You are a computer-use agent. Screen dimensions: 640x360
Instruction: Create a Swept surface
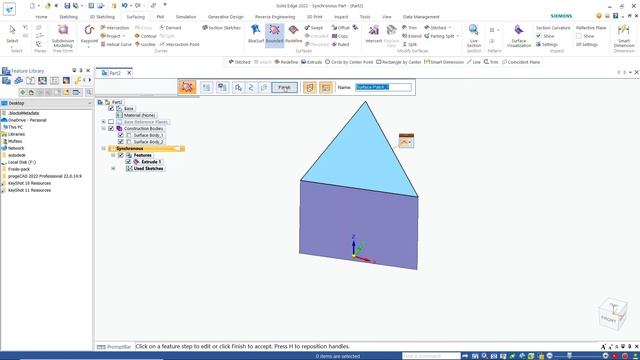pos(314,28)
